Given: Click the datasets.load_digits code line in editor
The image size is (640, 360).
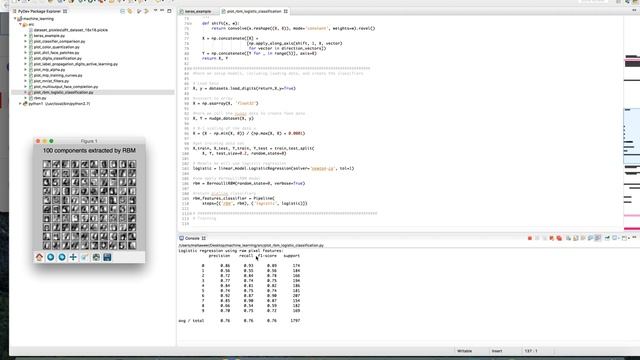Looking at the screenshot, I should pos(244,88).
